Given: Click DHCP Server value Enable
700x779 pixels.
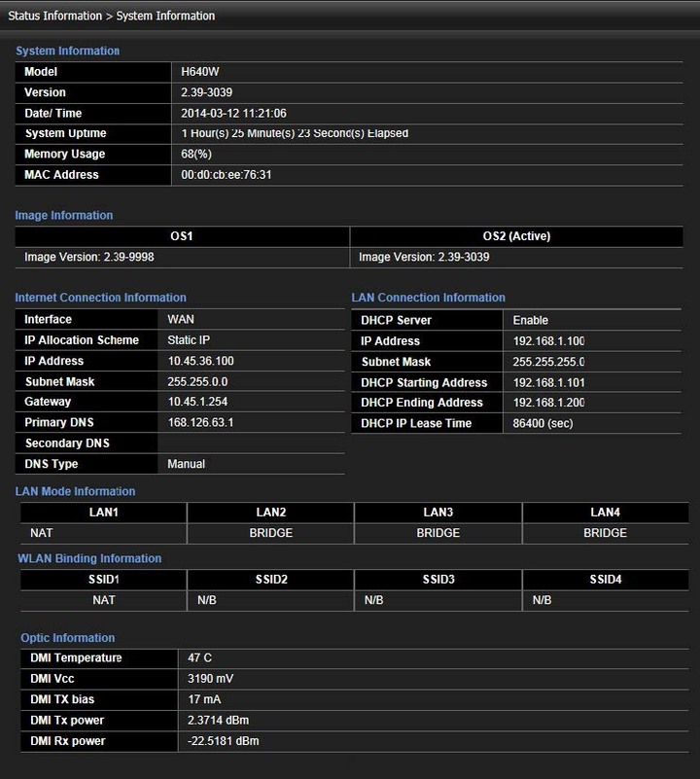Looking at the screenshot, I should [x=531, y=320].
